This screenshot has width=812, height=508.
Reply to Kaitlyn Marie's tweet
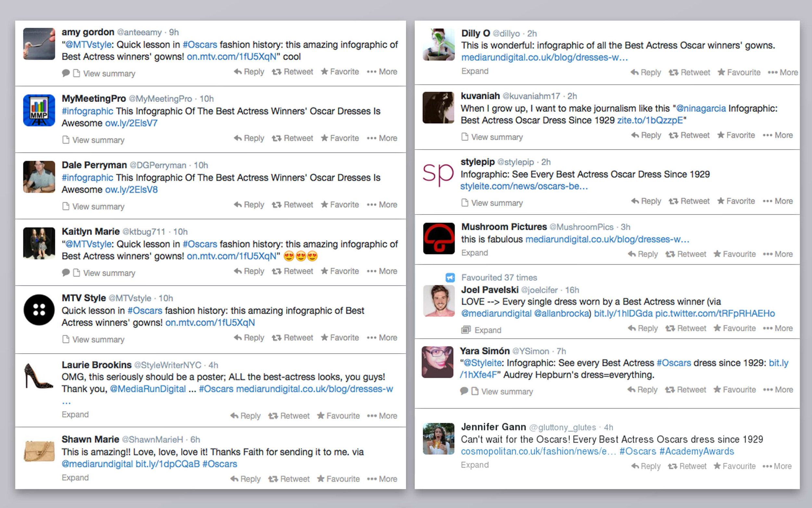pos(249,271)
